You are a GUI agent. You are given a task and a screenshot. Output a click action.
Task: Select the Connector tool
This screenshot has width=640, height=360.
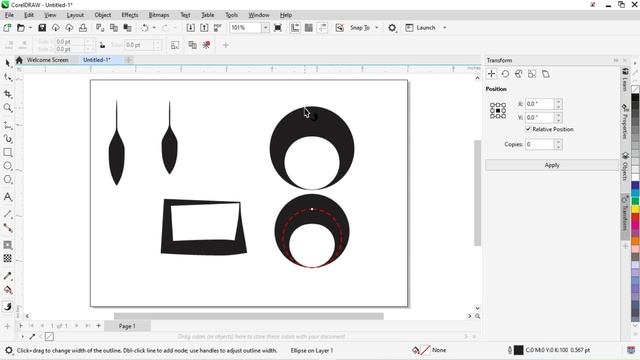[x=7, y=228]
